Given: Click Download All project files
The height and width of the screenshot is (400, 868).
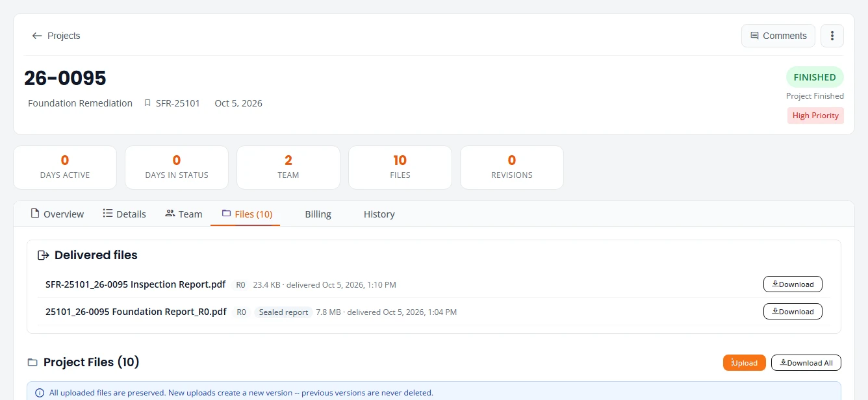Looking at the screenshot, I should coord(806,363).
